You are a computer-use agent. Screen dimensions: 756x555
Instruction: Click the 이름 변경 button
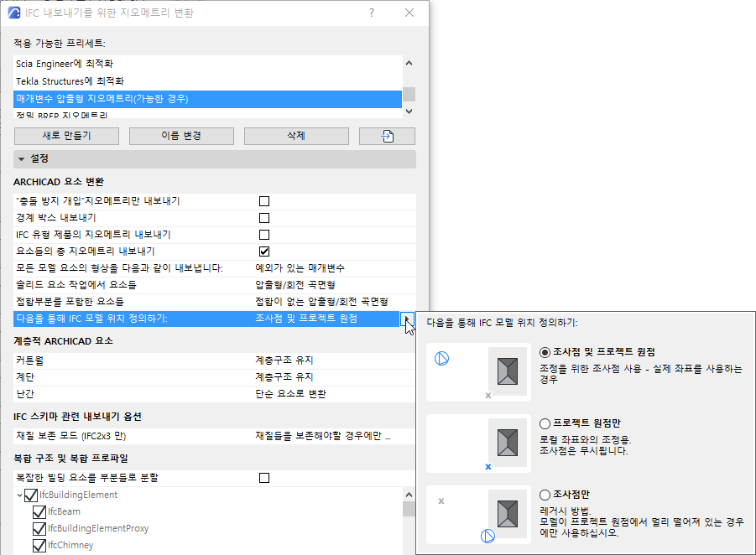(181, 137)
